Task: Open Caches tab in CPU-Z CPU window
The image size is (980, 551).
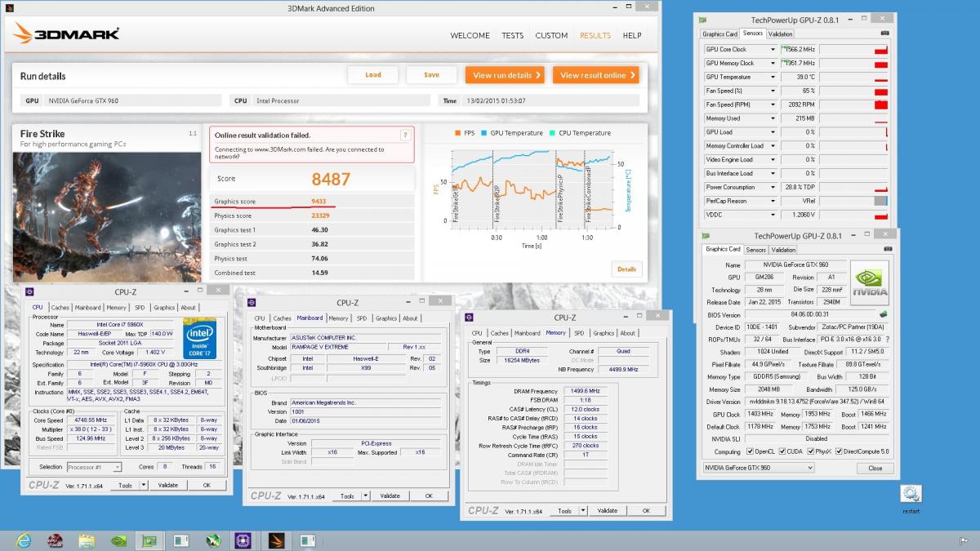Action: pyautogui.click(x=60, y=308)
